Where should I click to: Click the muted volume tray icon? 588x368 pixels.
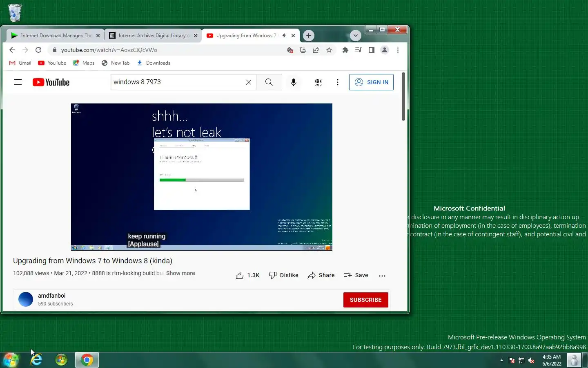[x=531, y=360]
